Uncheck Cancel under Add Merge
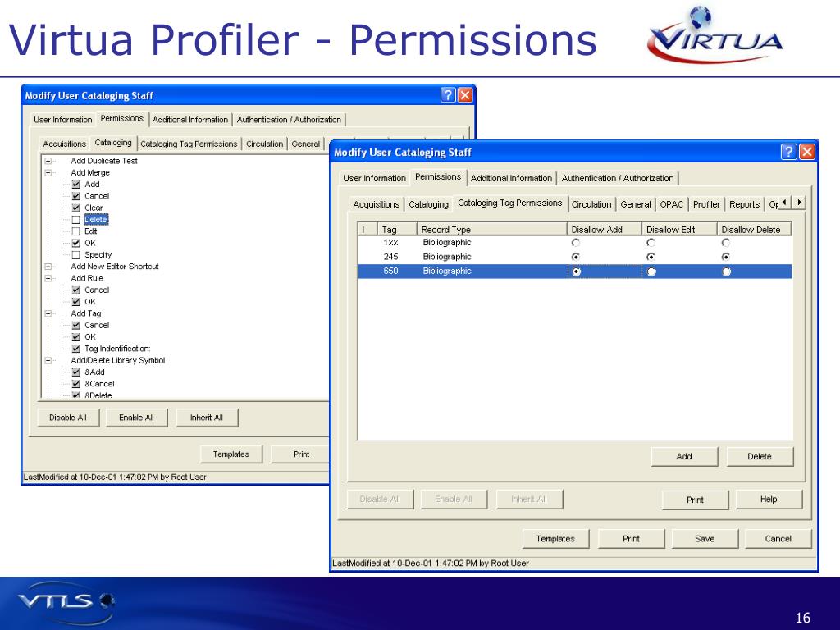The width and height of the screenshot is (840, 630). pyautogui.click(x=76, y=196)
